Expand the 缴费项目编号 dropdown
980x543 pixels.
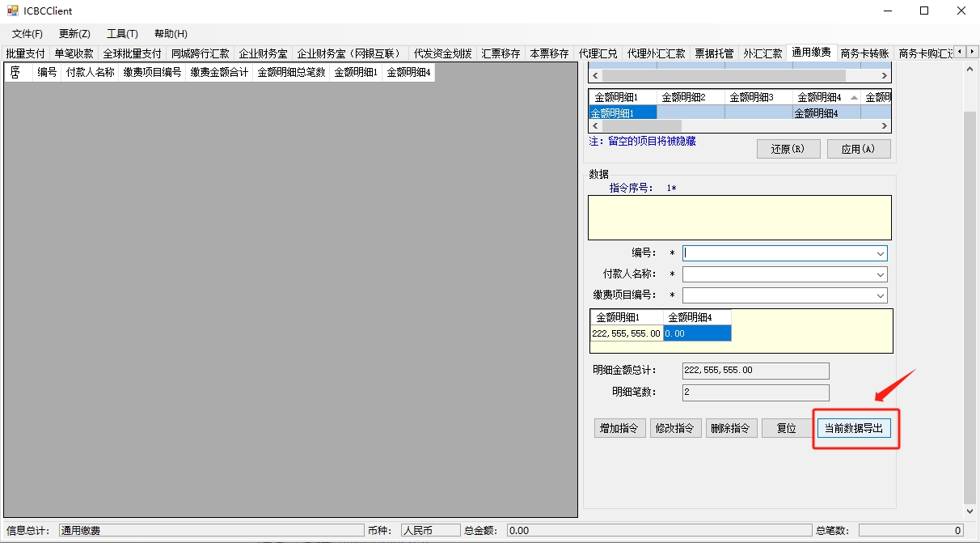click(x=880, y=295)
